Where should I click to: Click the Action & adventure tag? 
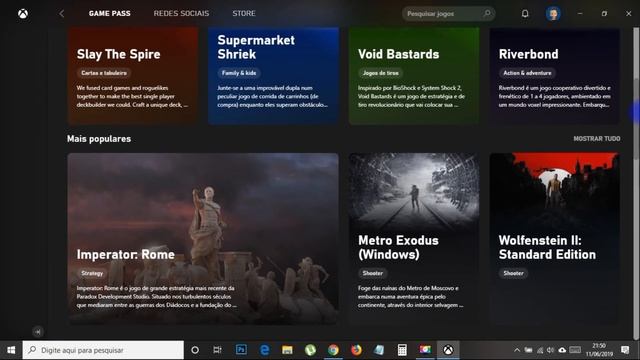(527, 73)
